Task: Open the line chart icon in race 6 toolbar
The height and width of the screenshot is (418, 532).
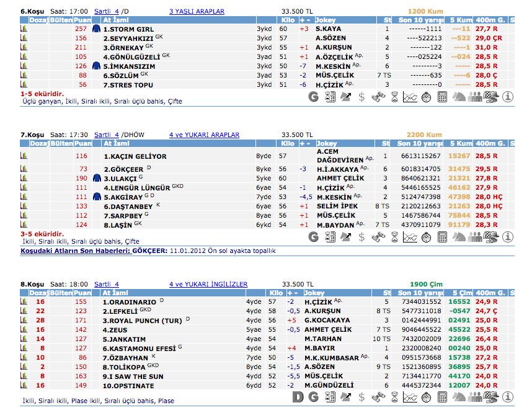Action: (x=410, y=97)
